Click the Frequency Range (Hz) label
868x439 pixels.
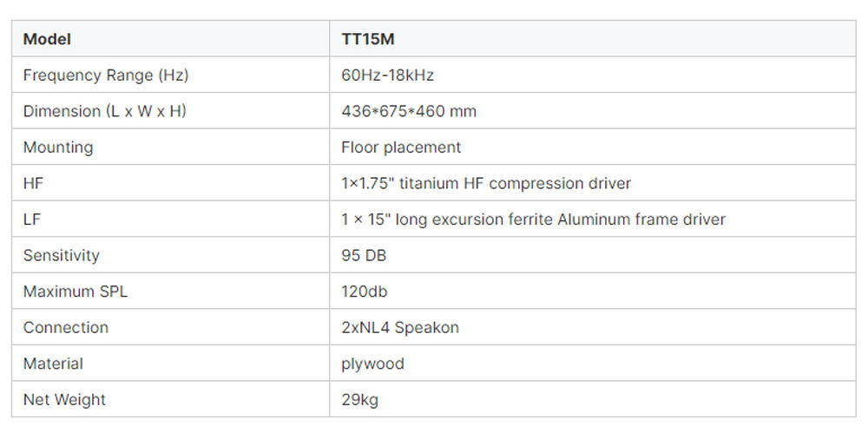[105, 75]
